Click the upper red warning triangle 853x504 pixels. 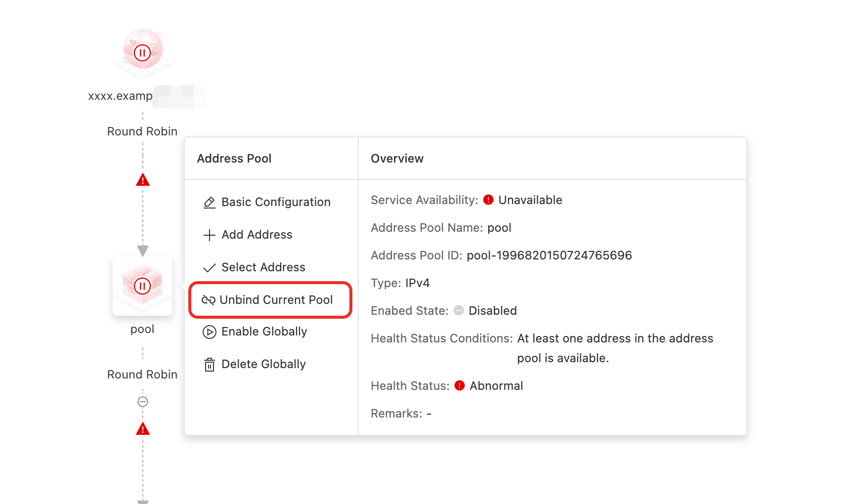click(143, 180)
